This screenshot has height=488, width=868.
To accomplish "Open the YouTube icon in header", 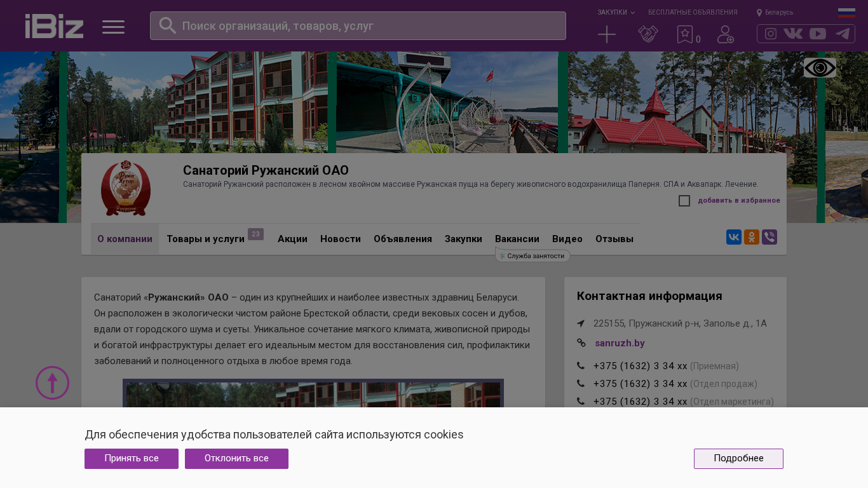I will pos(818,34).
